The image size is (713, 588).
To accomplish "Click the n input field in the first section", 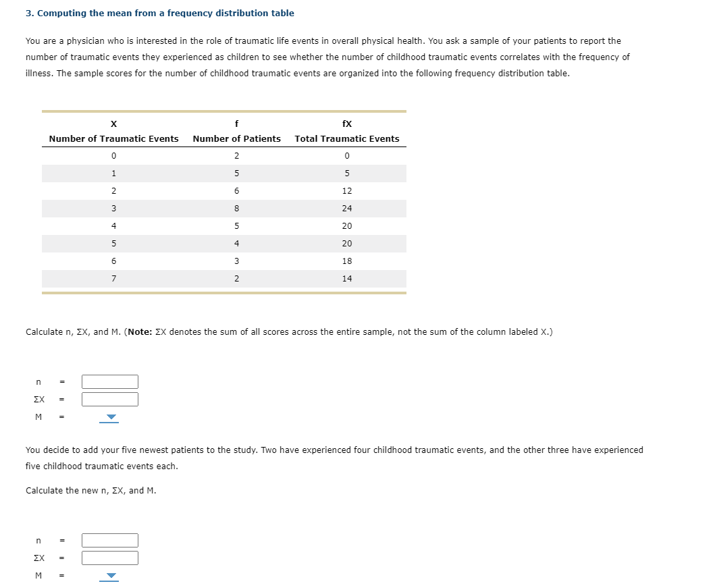I will [x=109, y=381].
